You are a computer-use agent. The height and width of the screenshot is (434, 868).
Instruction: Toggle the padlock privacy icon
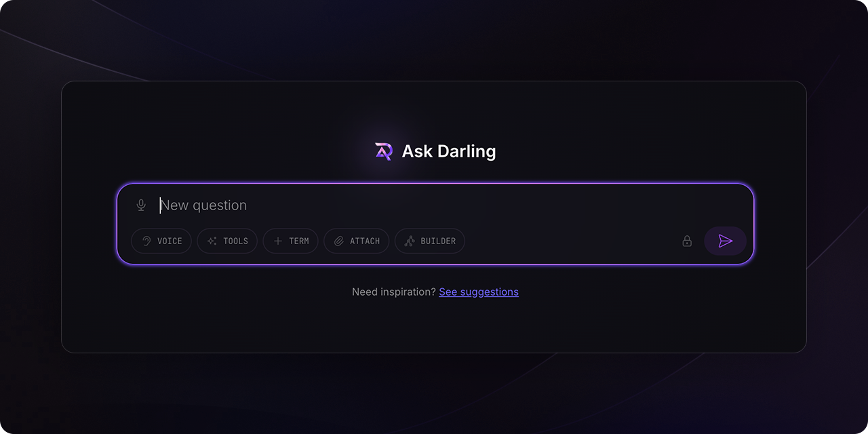click(687, 241)
